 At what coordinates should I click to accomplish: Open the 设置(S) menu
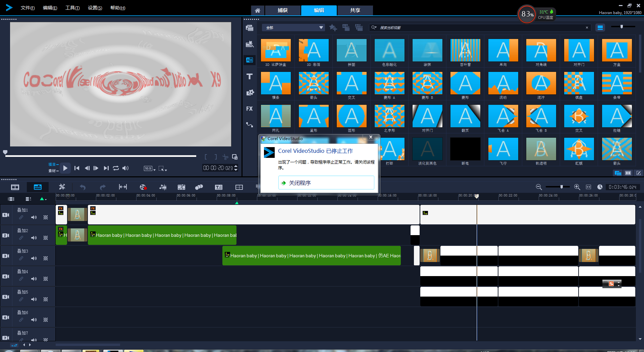pyautogui.click(x=95, y=8)
